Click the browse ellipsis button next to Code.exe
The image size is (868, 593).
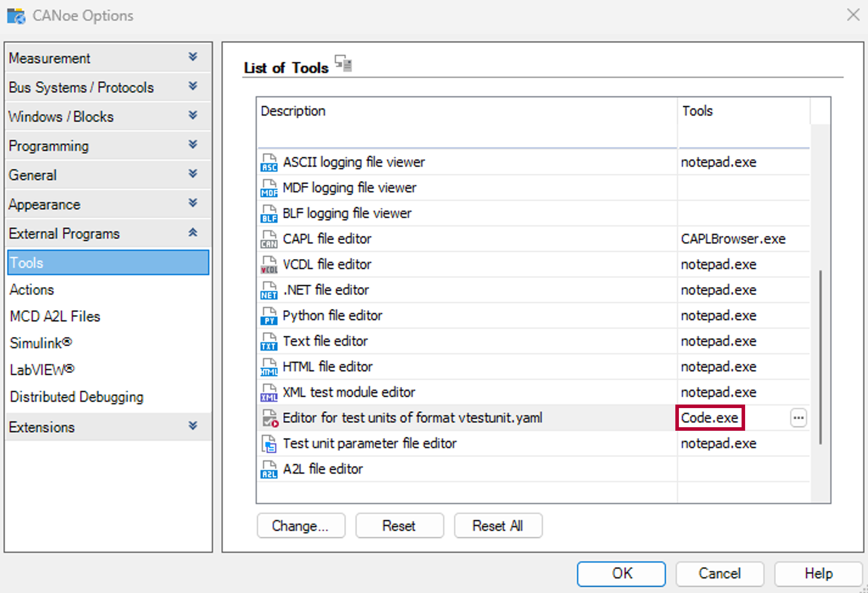[x=798, y=418]
